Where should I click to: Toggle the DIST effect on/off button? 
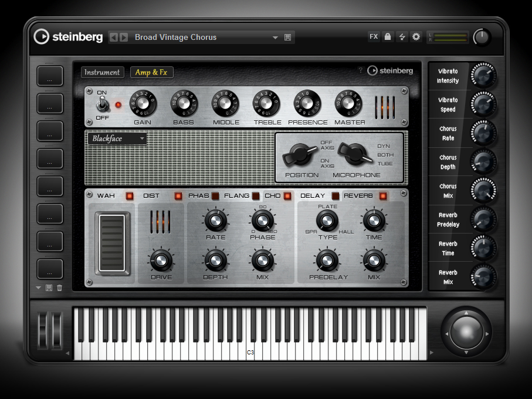(x=178, y=196)
